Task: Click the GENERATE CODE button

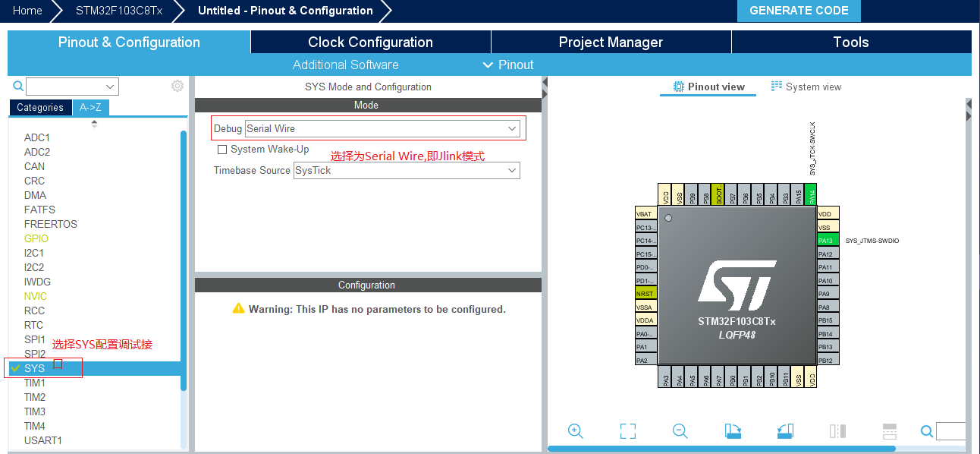Action: [799, 11]
